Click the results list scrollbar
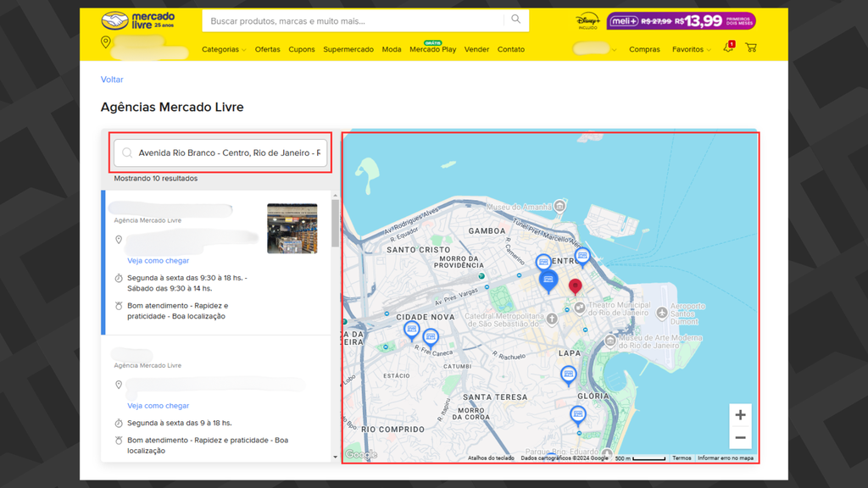 point(335,223)
